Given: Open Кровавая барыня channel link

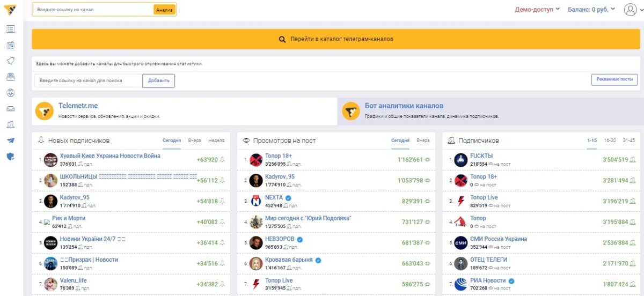Looking at the screenshot, I should coord(289,260).
